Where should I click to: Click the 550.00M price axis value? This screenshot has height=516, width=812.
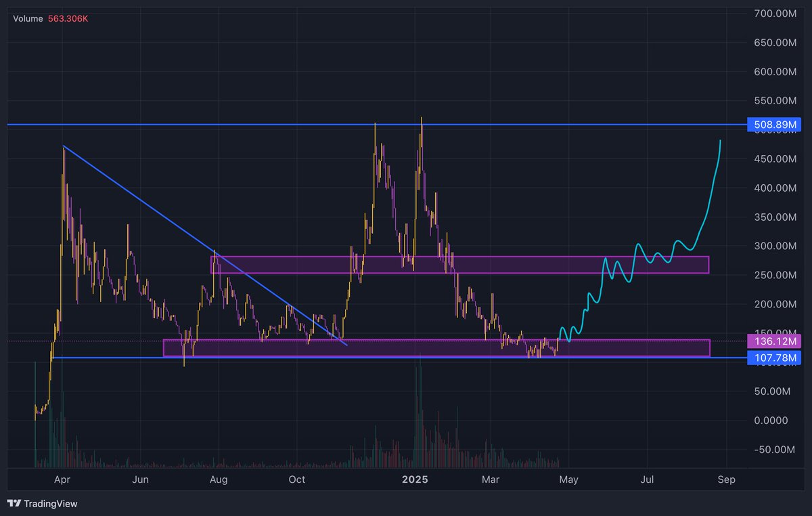pyautogui.click(x=775, y=101)
